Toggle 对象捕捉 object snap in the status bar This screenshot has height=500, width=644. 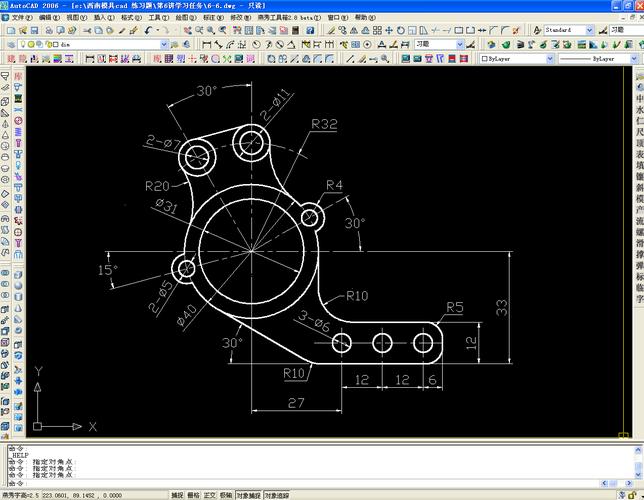[248, 495]
